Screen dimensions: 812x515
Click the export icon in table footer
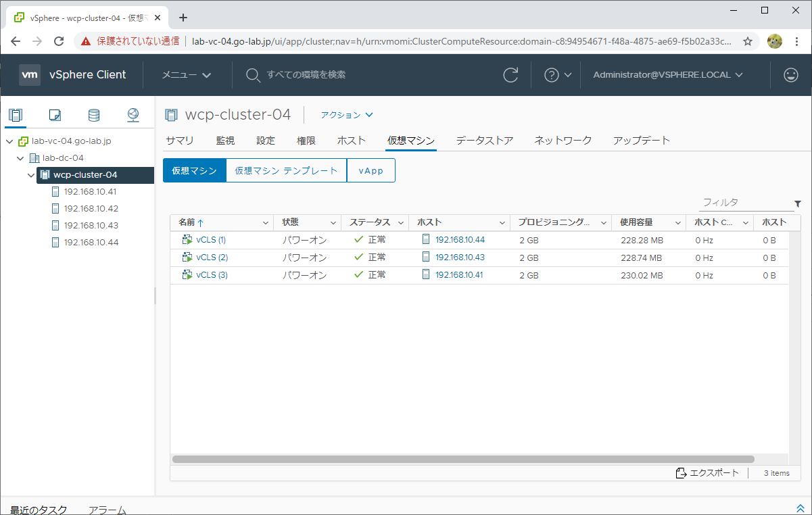(x=682, y=473)
